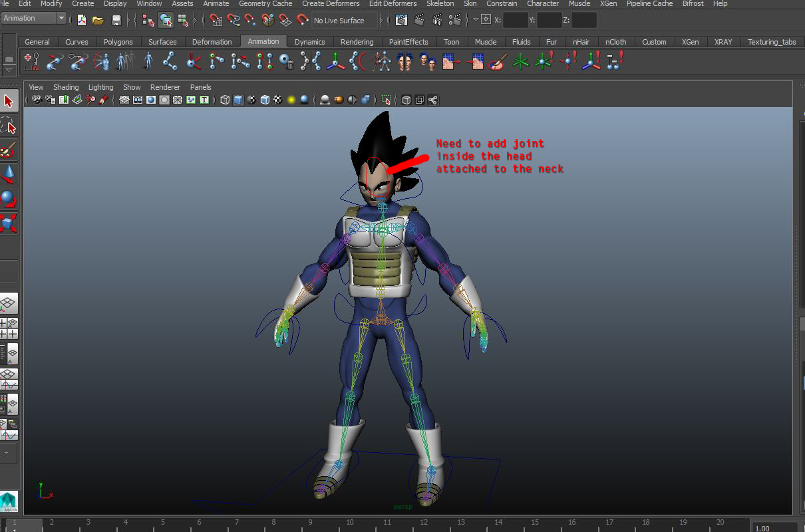Open a scene using the folder icon
This screenshot has width=805, height=532.
[98, 20]
